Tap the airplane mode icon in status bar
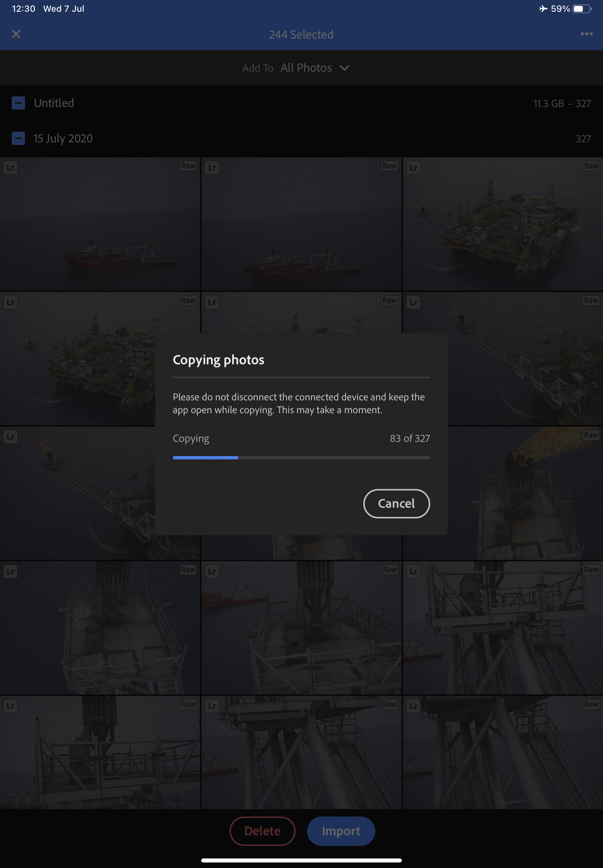 [543, 9]
